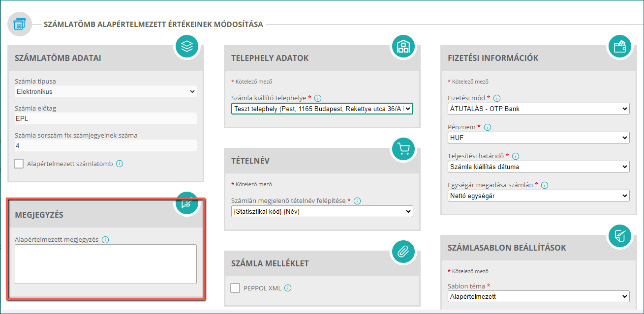Enable the Alapértelmezett számlatömb checkbox
Viewport: 644px width, 314px height.
19,164
